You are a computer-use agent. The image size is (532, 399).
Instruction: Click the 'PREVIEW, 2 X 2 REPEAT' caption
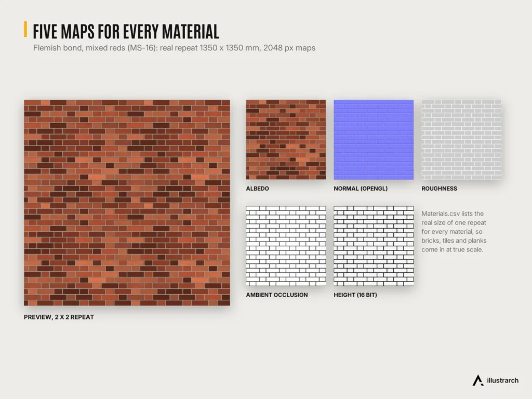pyautogui.click(x=59, y=317)
